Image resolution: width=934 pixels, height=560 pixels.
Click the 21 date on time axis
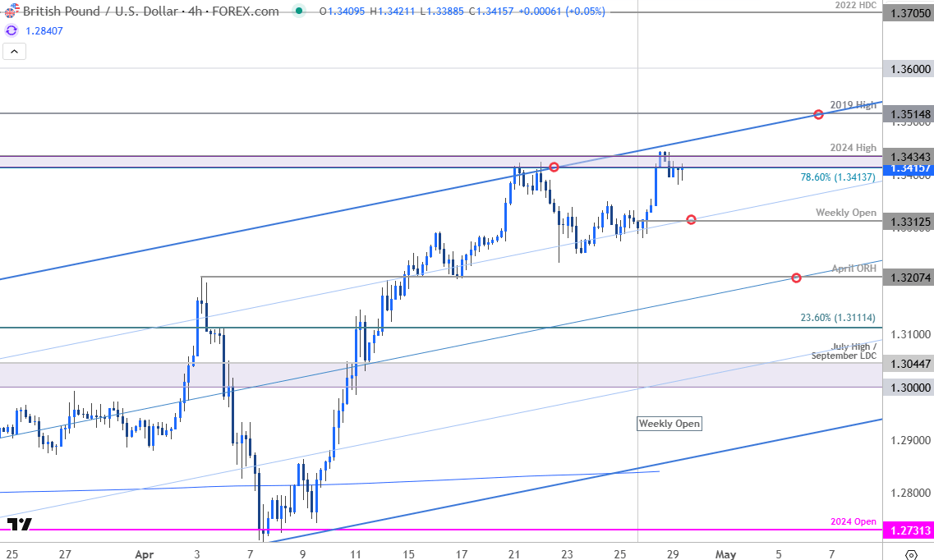point(514,554)
